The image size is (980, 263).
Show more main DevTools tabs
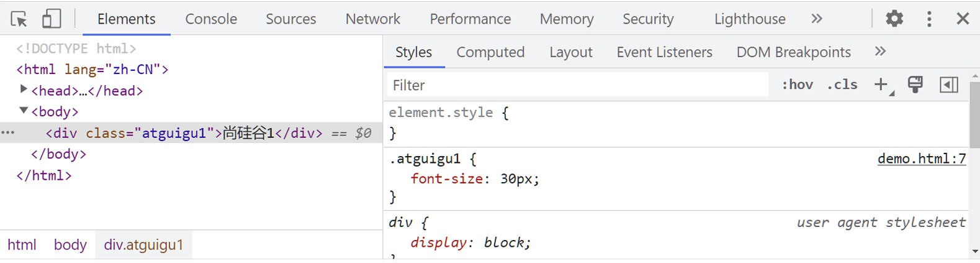816,19
